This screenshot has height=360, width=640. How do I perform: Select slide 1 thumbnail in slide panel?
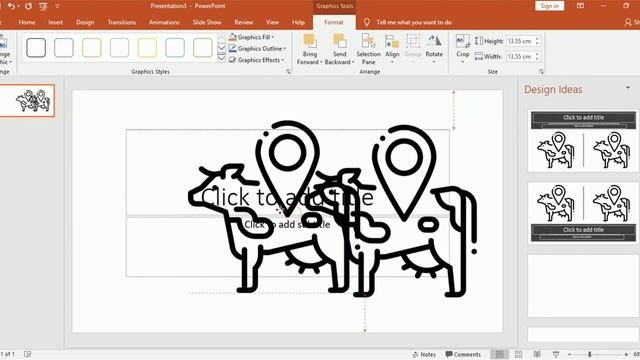coord(27,100)
